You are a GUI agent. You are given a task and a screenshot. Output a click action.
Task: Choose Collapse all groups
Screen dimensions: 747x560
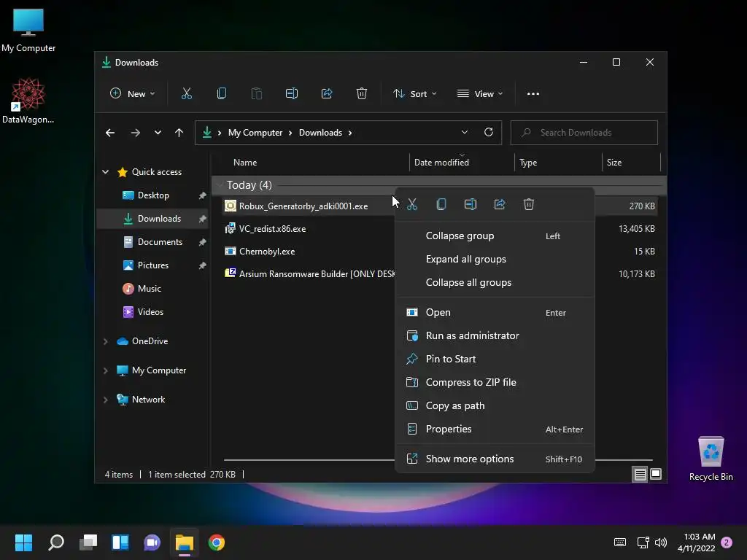click(x=495, y=282)
